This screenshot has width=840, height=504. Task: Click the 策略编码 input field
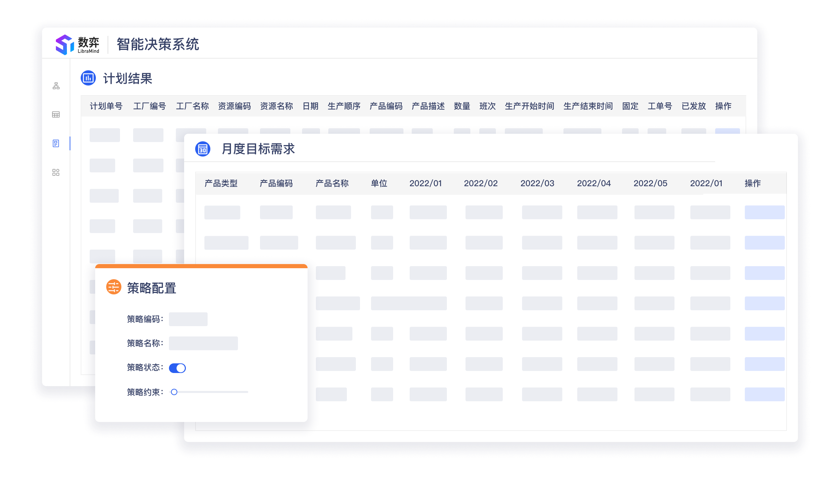point(188,319)
